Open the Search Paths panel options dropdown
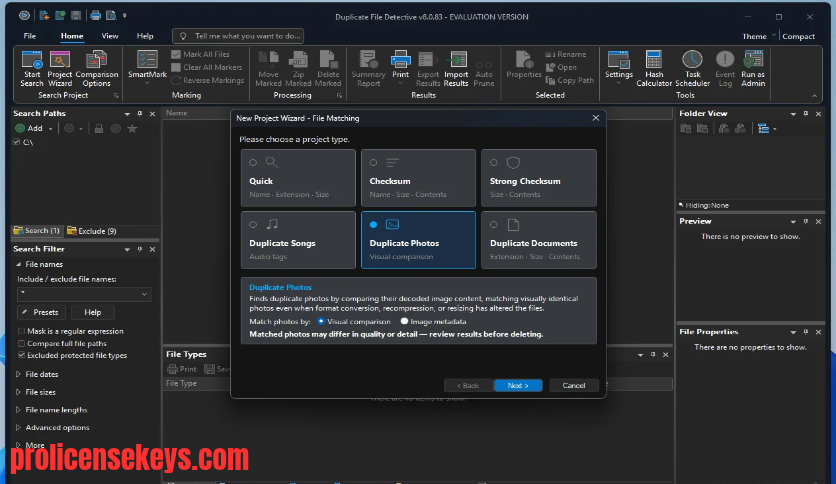 127,114
